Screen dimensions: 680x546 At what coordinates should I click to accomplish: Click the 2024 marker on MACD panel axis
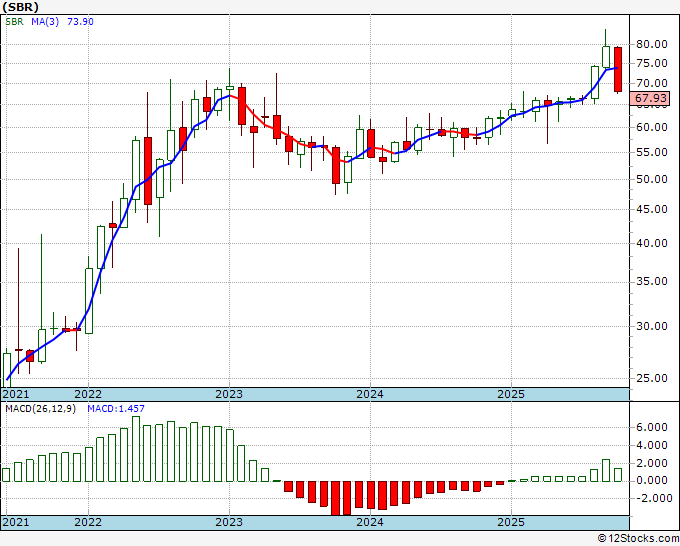pyautogui.click(x=370, y=522)
